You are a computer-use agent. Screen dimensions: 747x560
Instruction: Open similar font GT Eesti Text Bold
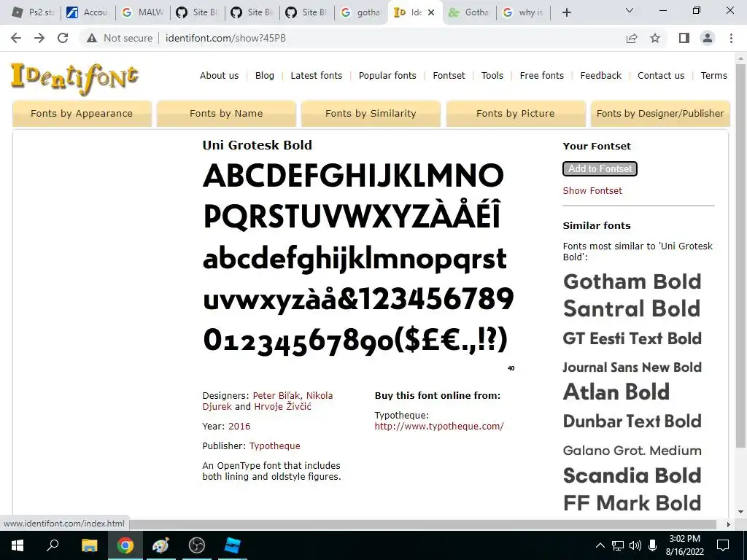(x=632, y=338)
